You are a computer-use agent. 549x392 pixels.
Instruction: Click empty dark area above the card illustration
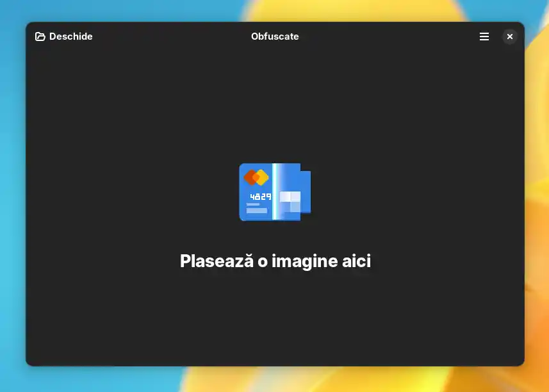coord(275,102)
